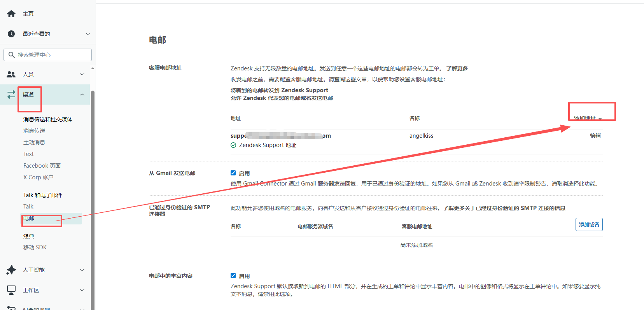Collapse the 渠道 section chevron
644x310 pixels.
point(82,95)
